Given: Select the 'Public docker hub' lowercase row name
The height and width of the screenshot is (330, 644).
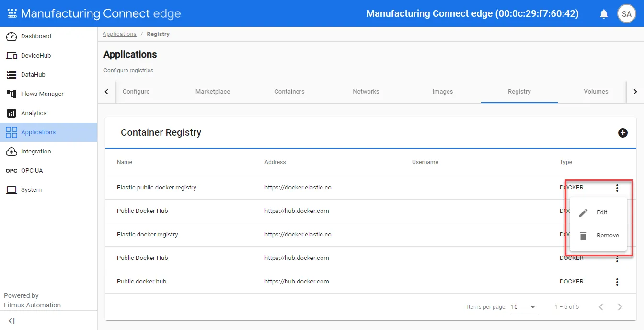Looking at the screenshot, I should point(141,282).
